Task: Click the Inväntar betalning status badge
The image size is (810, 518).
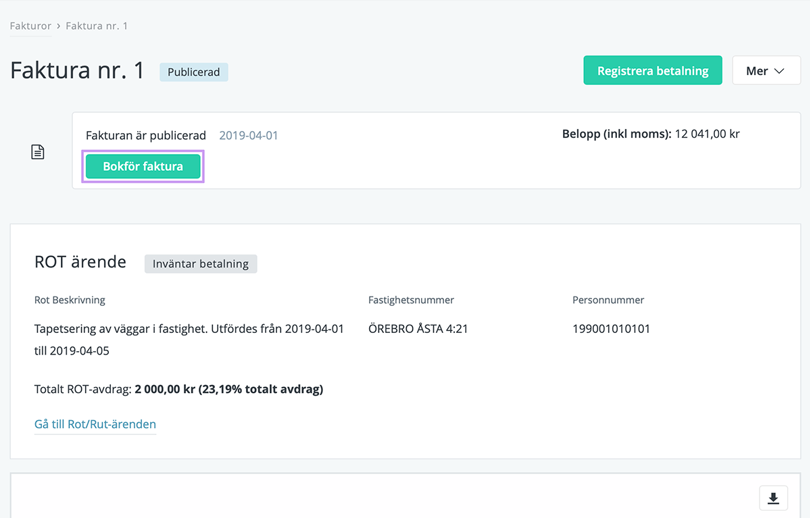Action: (x=201, y=264)
